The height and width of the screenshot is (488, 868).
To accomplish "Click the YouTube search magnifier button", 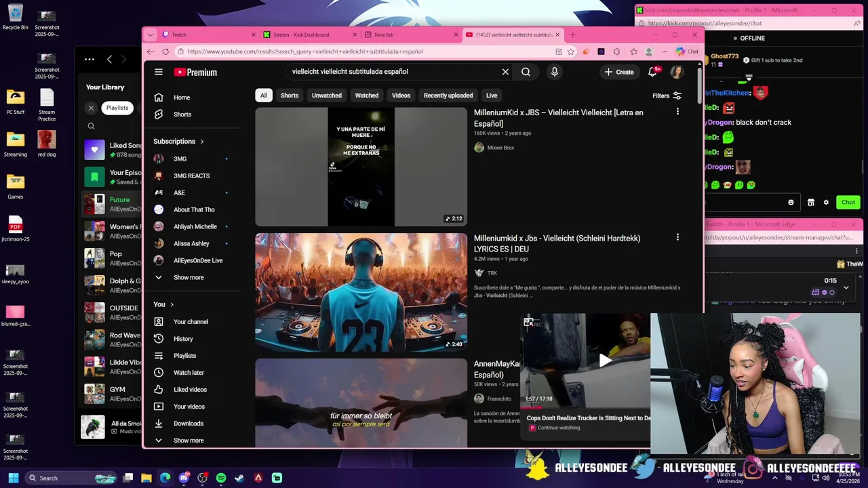I will click(x=526, y=72).
